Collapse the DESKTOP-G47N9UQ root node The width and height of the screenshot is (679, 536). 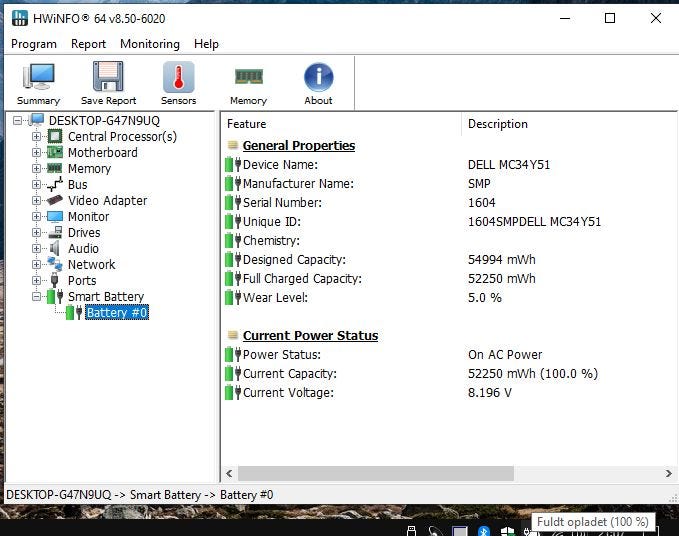point(17,120)
